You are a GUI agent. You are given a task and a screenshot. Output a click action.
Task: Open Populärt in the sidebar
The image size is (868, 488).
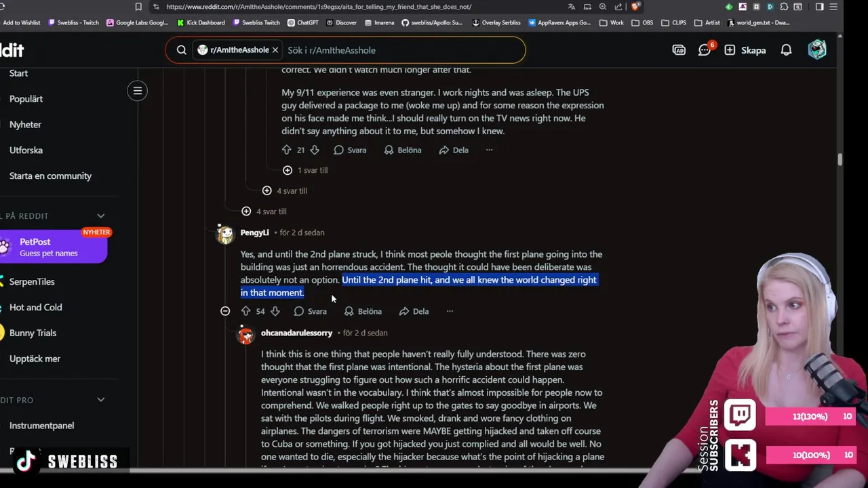(x=26, y=99)
